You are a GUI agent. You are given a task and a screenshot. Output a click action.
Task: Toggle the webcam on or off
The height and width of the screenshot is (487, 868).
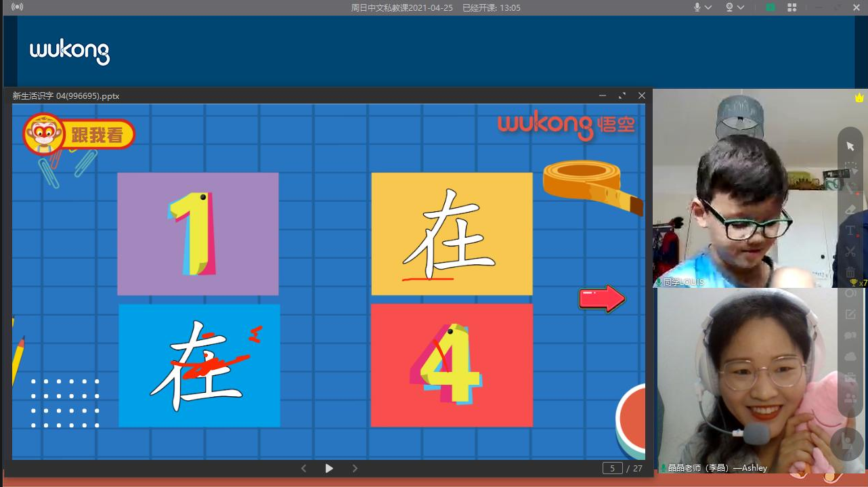tap(730, 7)
